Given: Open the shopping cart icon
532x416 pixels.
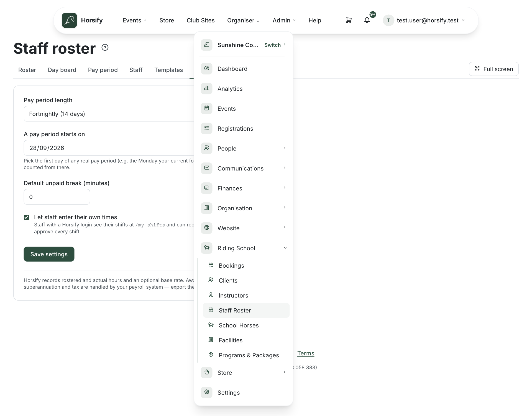Looking at the screenshot, I should coord(349,20).
